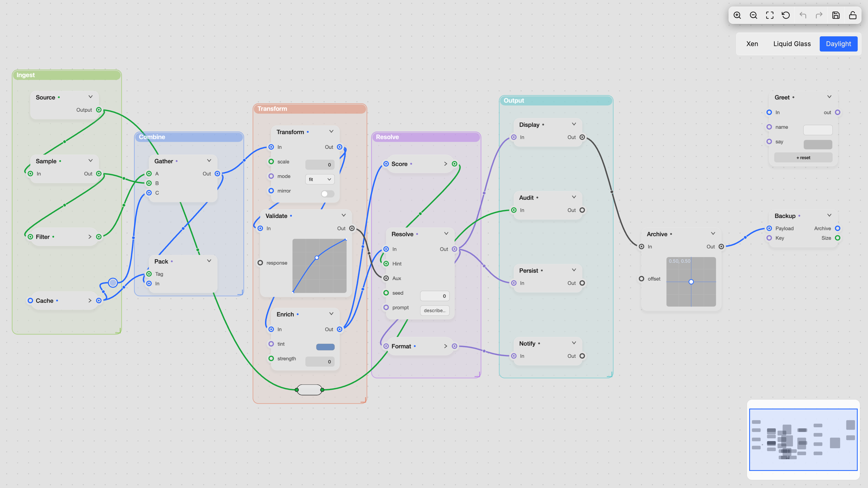
Task: Collapse the Gather node
Action: point(209,161)
